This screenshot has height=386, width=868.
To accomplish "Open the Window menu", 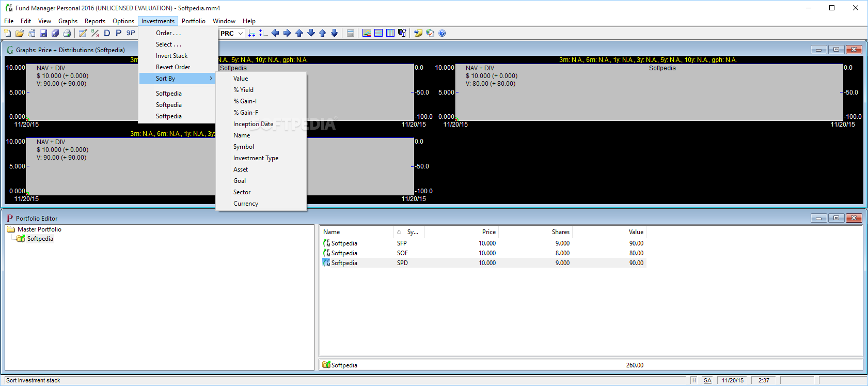I will click(224, 21).
